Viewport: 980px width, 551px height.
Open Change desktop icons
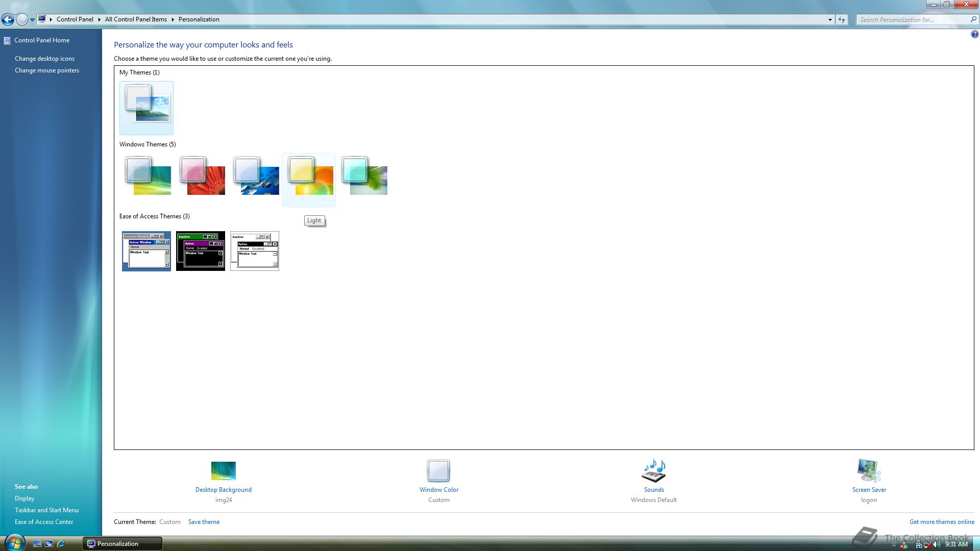pos(44,59)
